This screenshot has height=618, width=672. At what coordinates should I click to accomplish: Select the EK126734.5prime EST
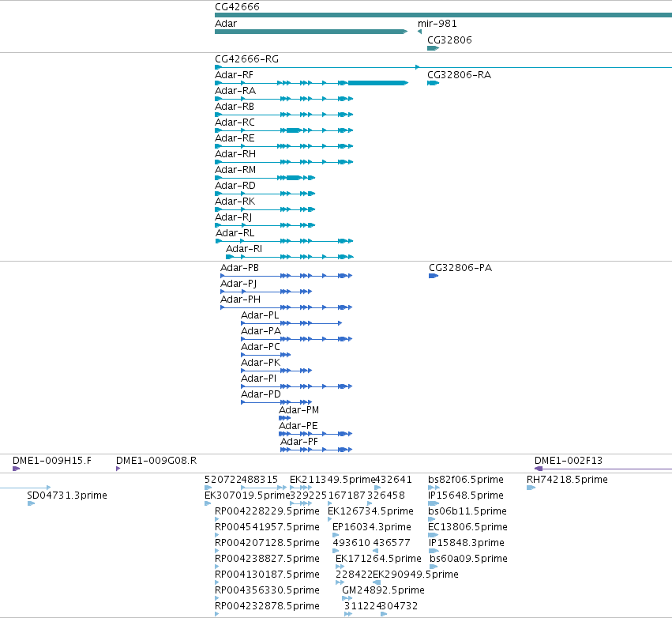(330, 519)
